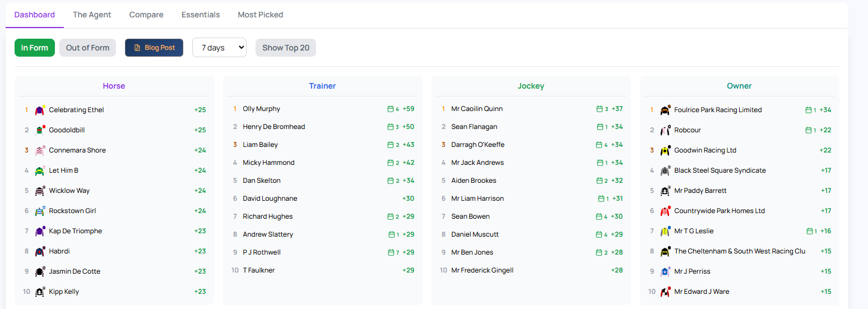
Task: Click Mr T G Leslie's yellow silks icon
Action: pos(665,231)
